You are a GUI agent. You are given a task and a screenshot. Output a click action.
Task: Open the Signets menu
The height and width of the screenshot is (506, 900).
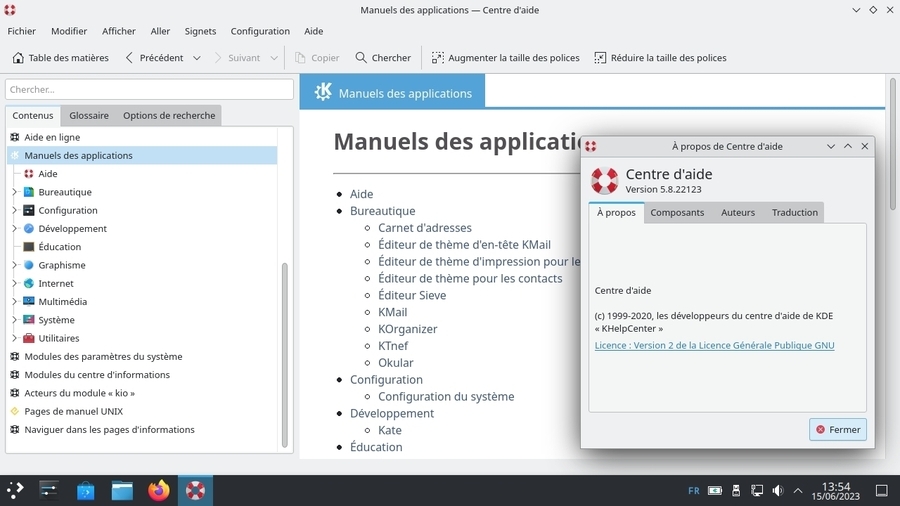[x=200, y=31]
